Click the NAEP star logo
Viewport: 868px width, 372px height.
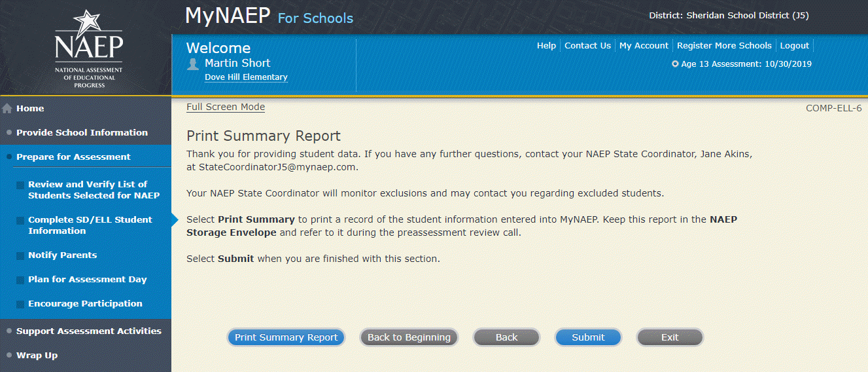pyautogui.click(x=88, y=48)
